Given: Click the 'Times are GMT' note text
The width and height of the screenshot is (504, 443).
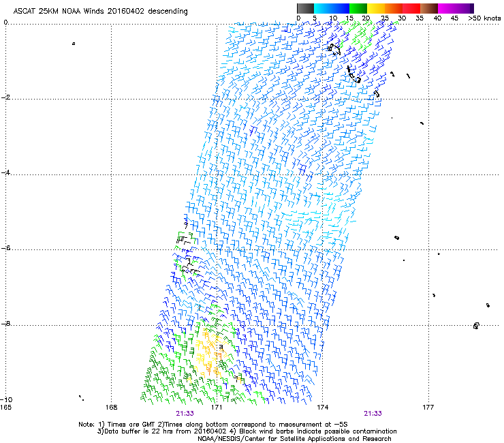Looking at the screenshot, I should click(131, 425).
